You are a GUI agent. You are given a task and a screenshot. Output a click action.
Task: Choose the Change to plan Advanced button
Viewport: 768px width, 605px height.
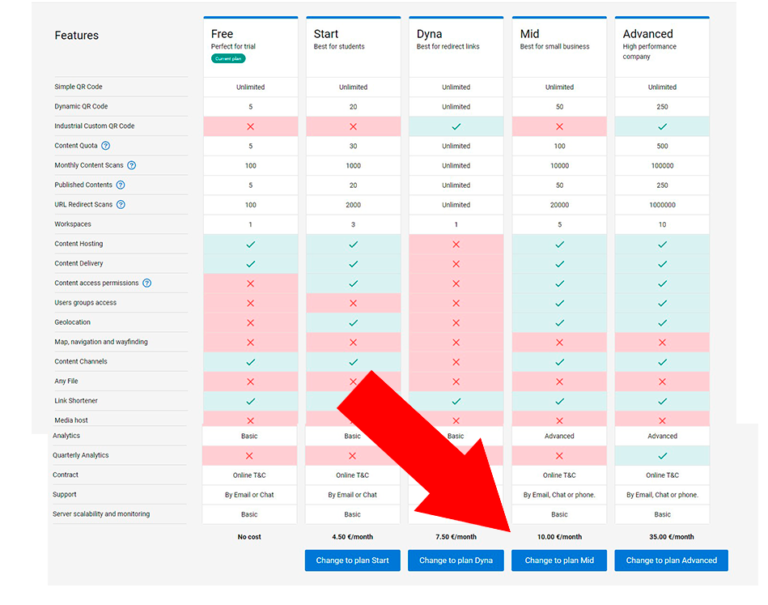pos(672,560)
